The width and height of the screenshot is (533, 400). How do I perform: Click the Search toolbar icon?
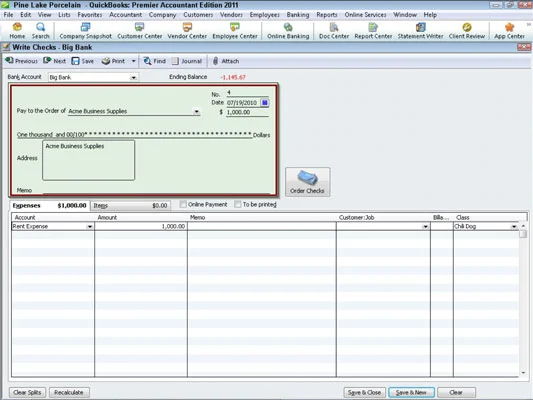point(40,31)
